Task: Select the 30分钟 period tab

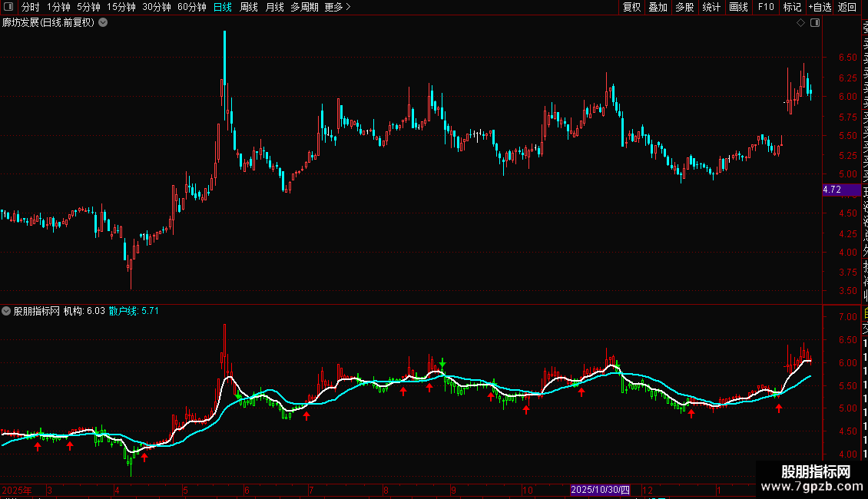Action: [x=157, y=7]
